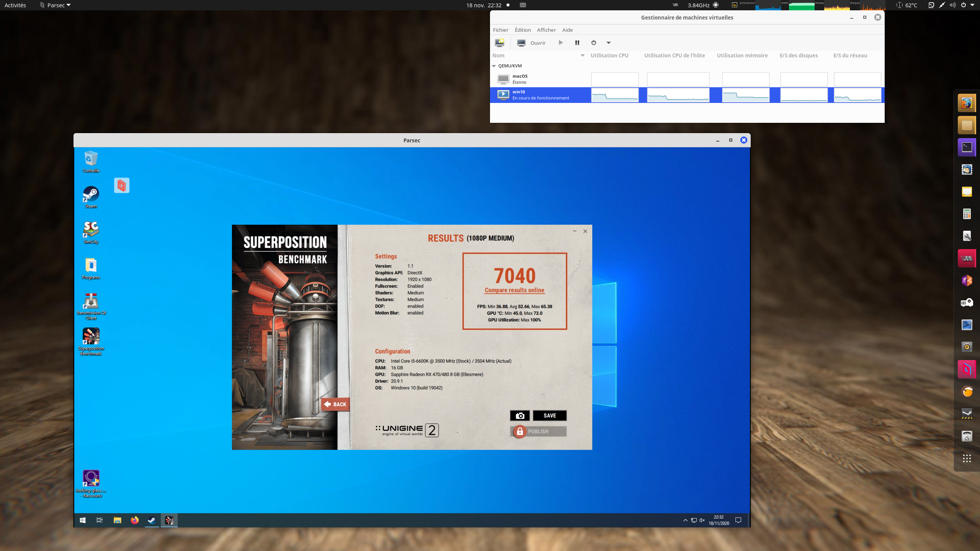Select the macOS virtual machine row
The image size is (980, 551).
(x=536, y=79)
